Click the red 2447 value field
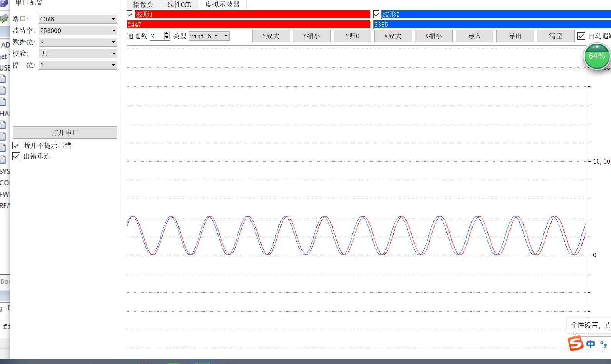Viewport: 611px width, 364px height. 249,25
